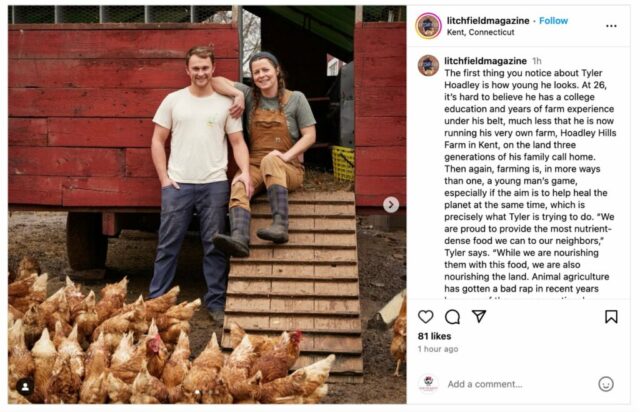Click the farm photo of the two people
This screenshot has height=412, width=640.
(x=200, y=200)
